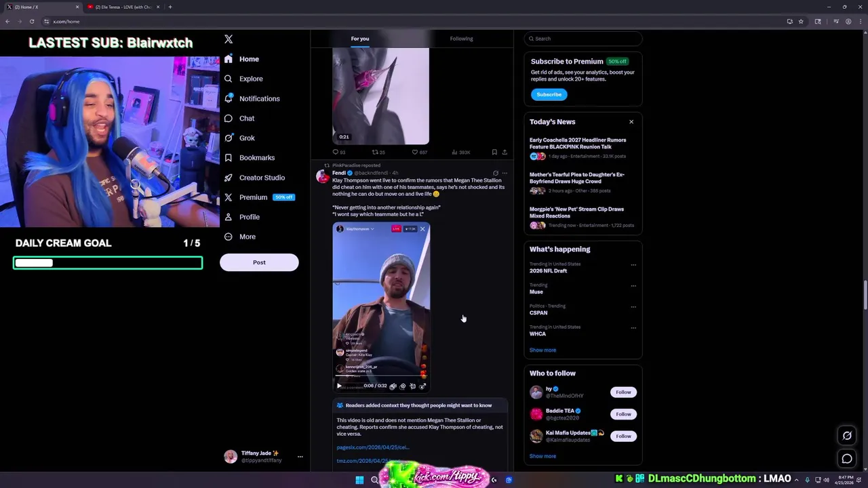
Task: Open more options for 2026 NFL Draft trend
Action: tap(633, 265)
